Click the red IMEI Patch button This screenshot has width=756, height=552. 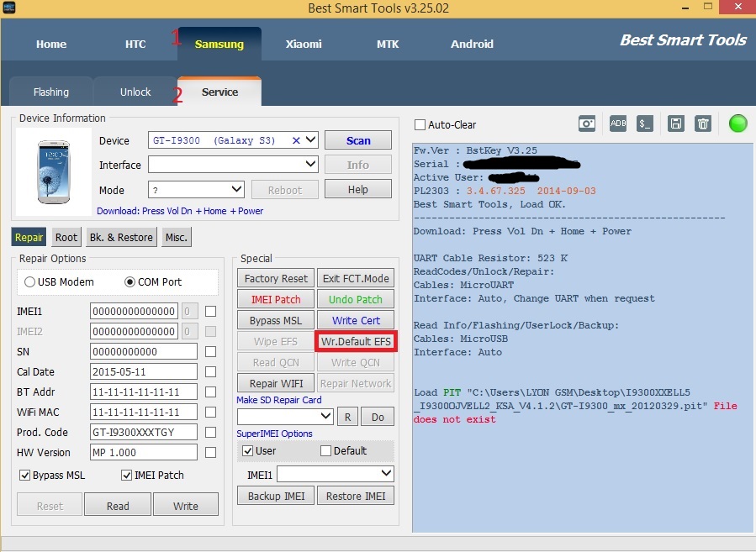(x=276, y=299)
